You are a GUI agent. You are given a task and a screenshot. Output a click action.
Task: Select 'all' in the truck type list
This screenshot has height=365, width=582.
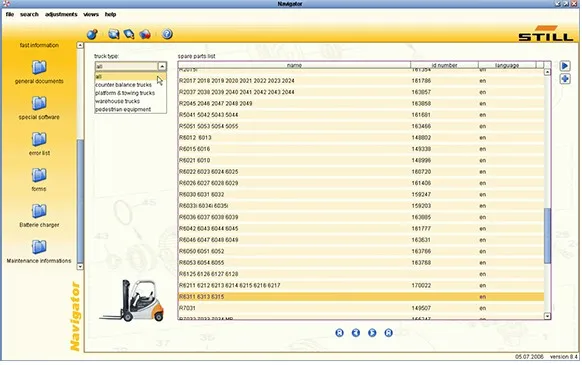point(130,76)
